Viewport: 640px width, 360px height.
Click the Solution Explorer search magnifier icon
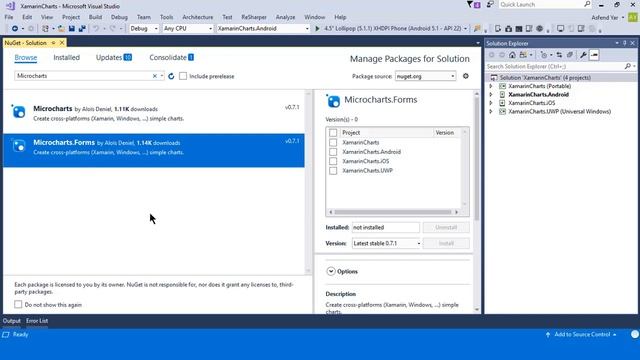pyautogui.click(x=628, y=66)
